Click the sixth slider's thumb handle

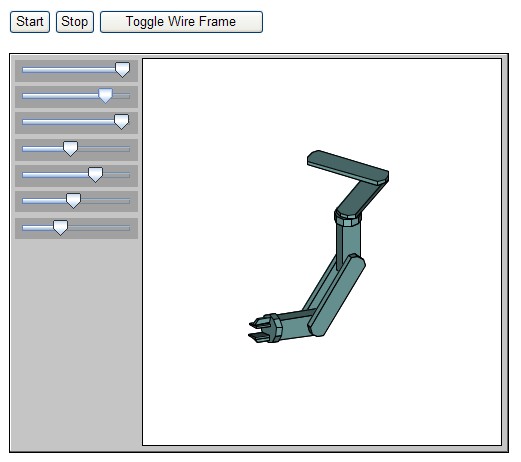point(73,201)
